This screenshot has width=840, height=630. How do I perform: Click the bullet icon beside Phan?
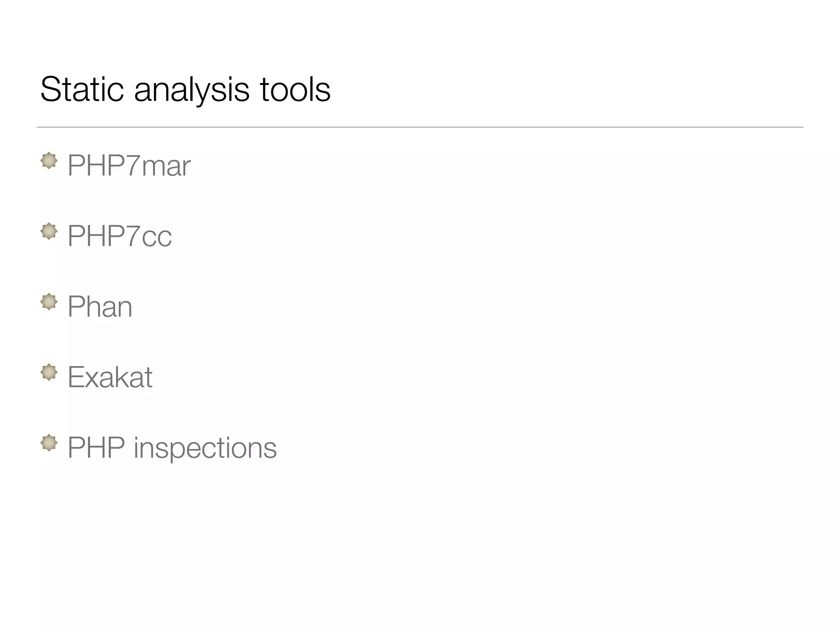(x=49, y=301)
